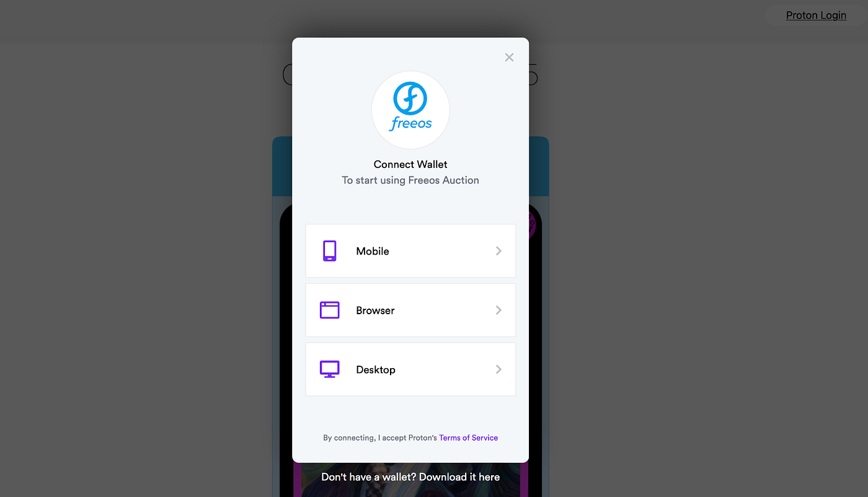
Task: Click the Connect Wallet heading text
Action: click(x=410, y=164)
